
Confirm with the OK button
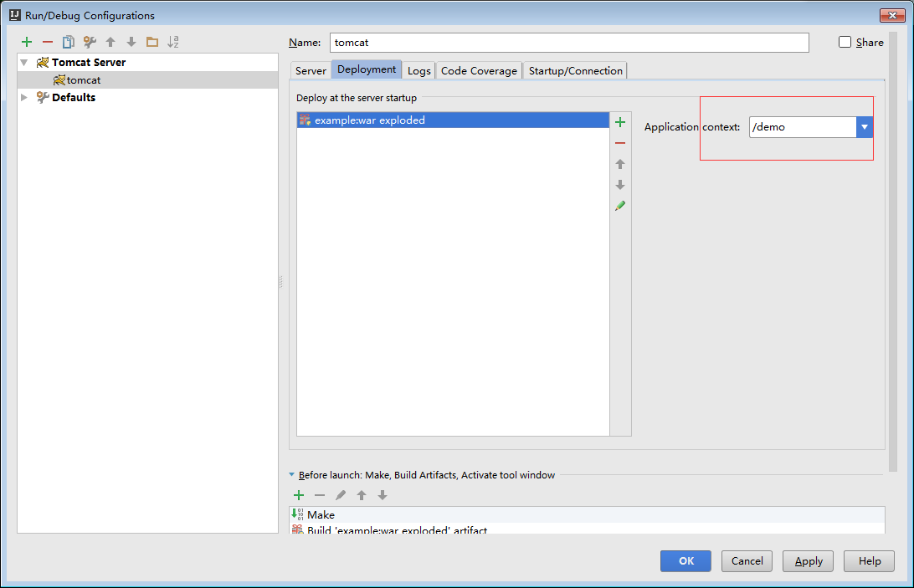coord(685,561)
